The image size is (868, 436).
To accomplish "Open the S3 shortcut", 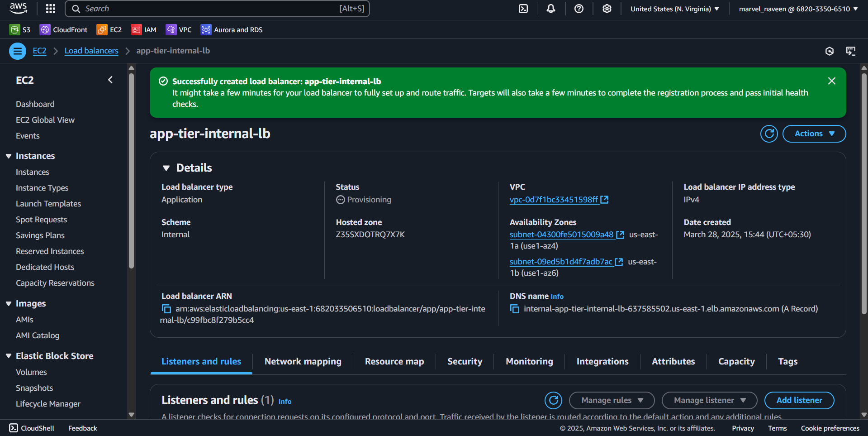I will click(20, 30).
